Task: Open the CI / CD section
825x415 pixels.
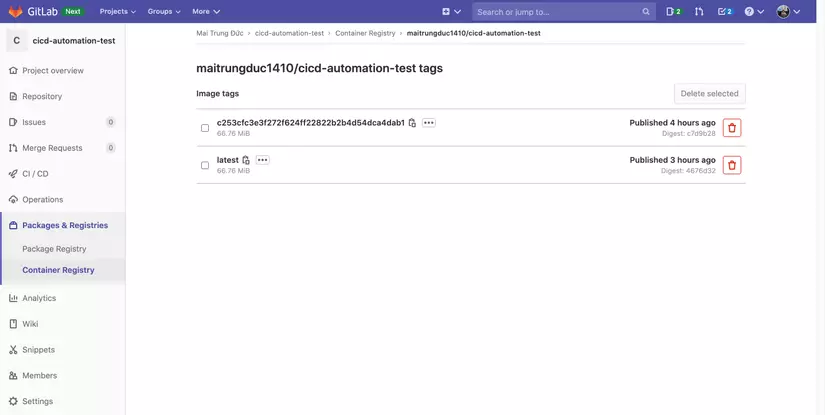Action: (x=35, y=174)
